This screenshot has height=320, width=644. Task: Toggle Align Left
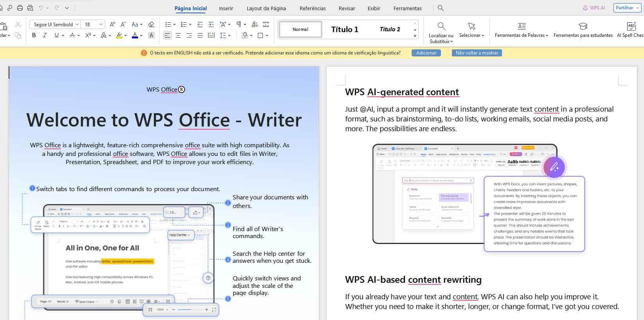pos(167,35)
